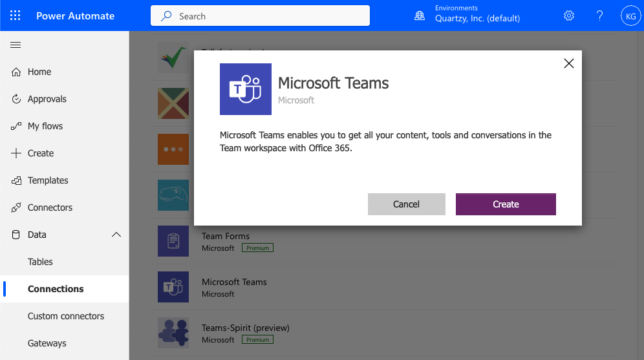This screenshot has width=644, height=360.
Task: Click the Data database icon
Action: (16, 235)
